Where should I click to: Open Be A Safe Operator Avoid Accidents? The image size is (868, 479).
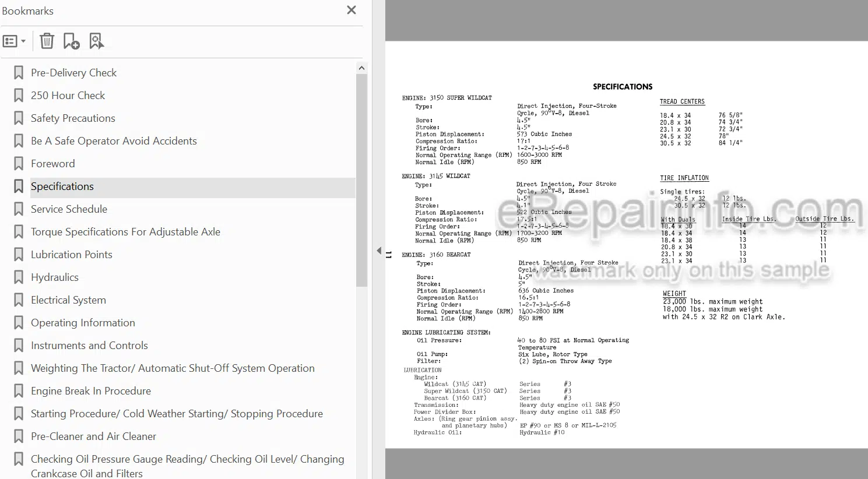114,141
